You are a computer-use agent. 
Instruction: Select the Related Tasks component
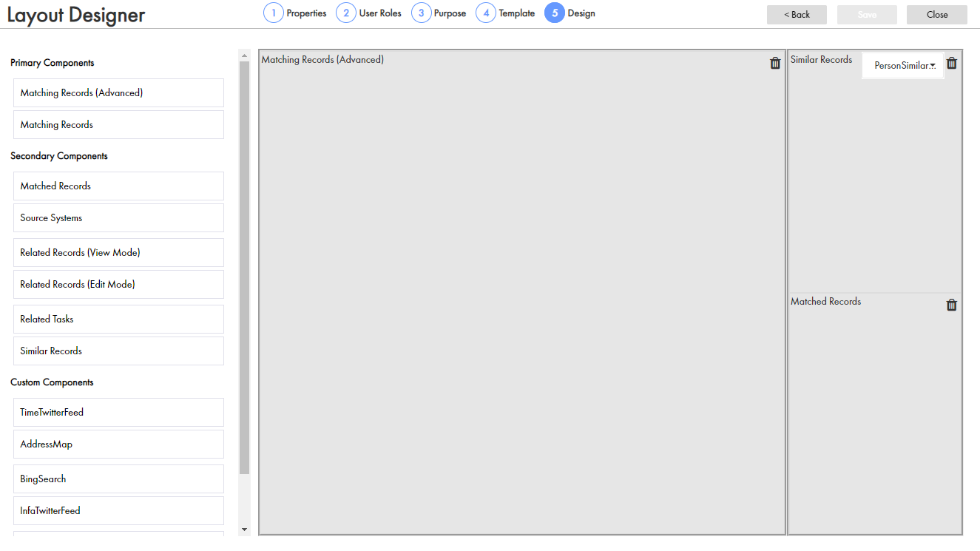(x=118, y=320)
